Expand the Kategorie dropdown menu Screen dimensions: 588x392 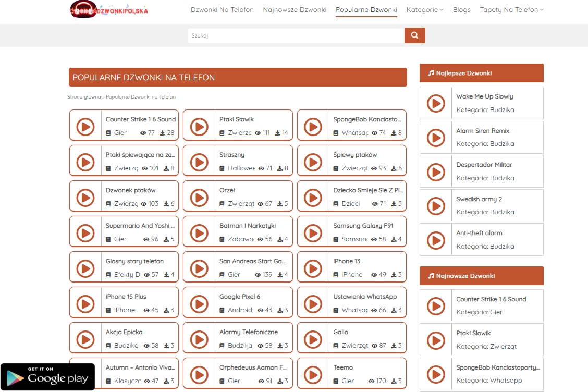pos(424,10)
